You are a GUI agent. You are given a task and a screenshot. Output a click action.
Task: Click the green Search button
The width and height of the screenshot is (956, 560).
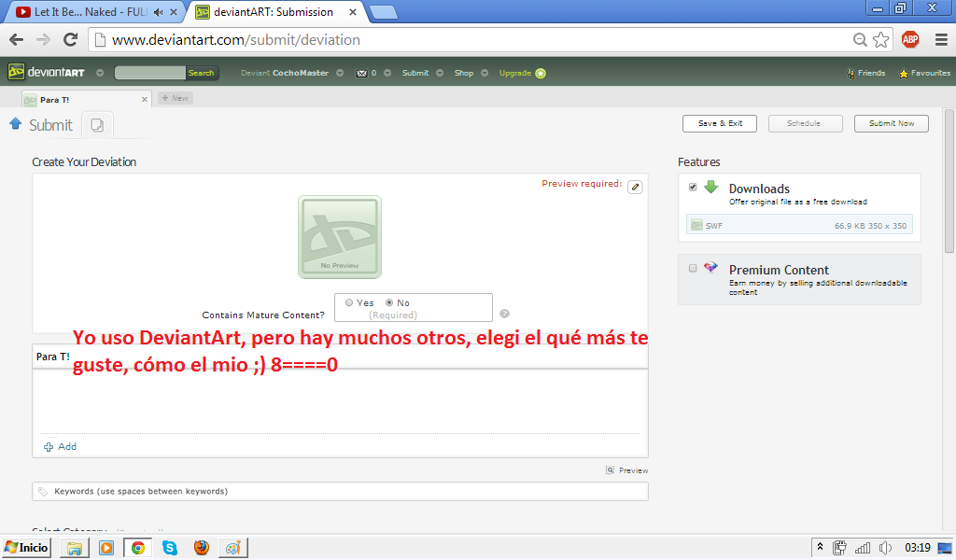(202, 73)
